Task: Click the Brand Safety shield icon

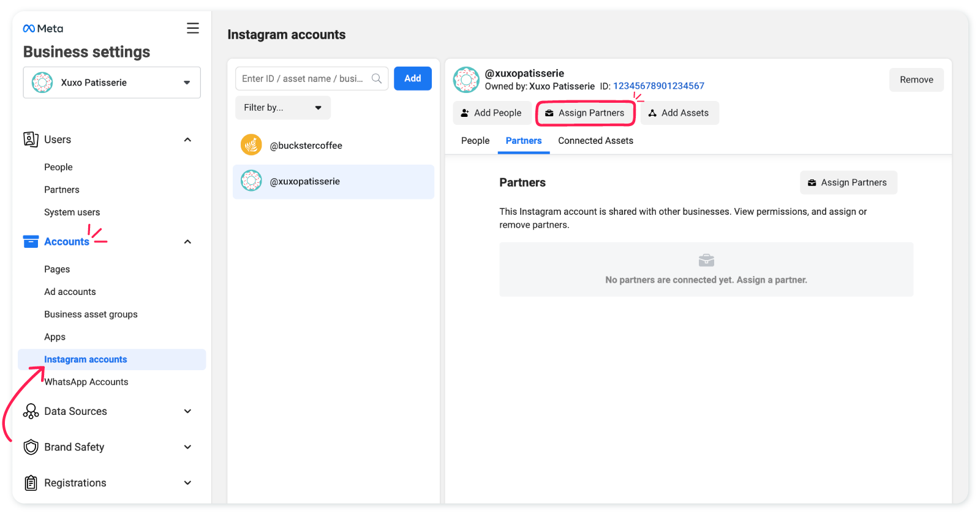Action: click(x=31, y=447)
